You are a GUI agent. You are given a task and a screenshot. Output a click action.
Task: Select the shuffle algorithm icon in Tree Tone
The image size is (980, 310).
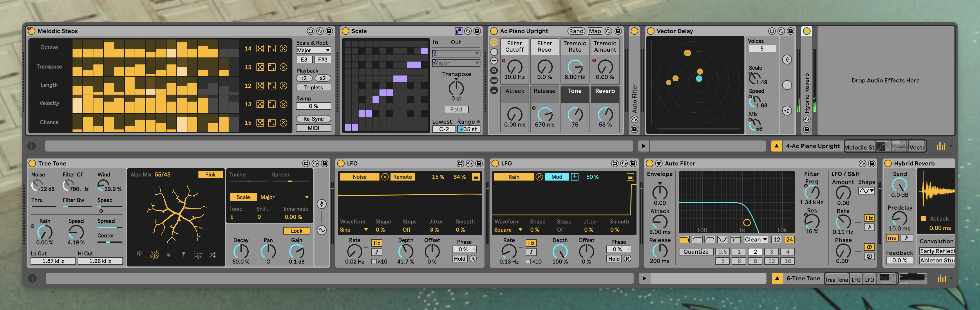click(x=213, y=255)
